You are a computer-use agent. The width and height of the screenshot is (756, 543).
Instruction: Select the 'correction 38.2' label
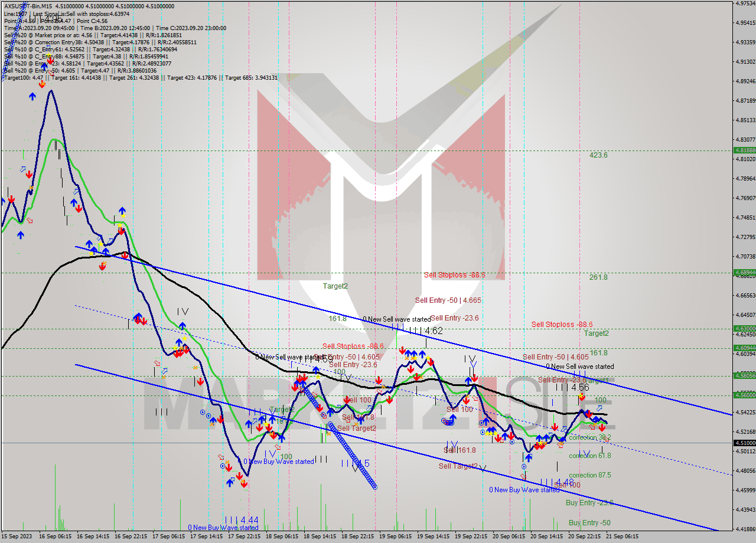point(590,437)
